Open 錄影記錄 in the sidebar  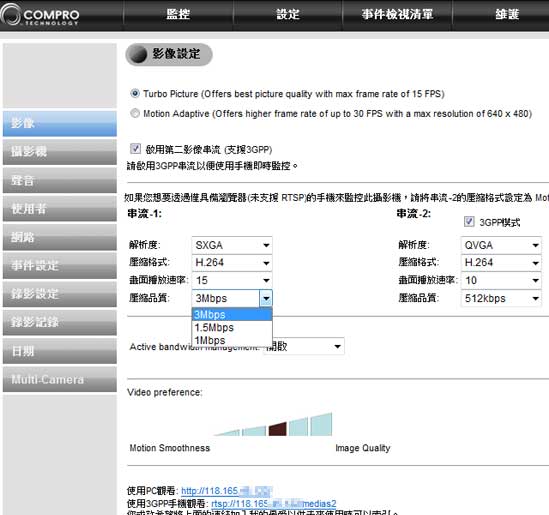(x=60, y=322)
